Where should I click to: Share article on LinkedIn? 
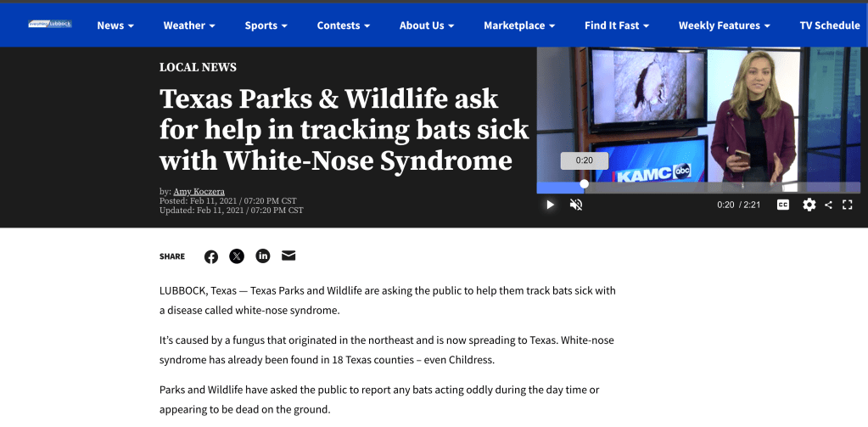pyautogui.click(x=263, y=256)
